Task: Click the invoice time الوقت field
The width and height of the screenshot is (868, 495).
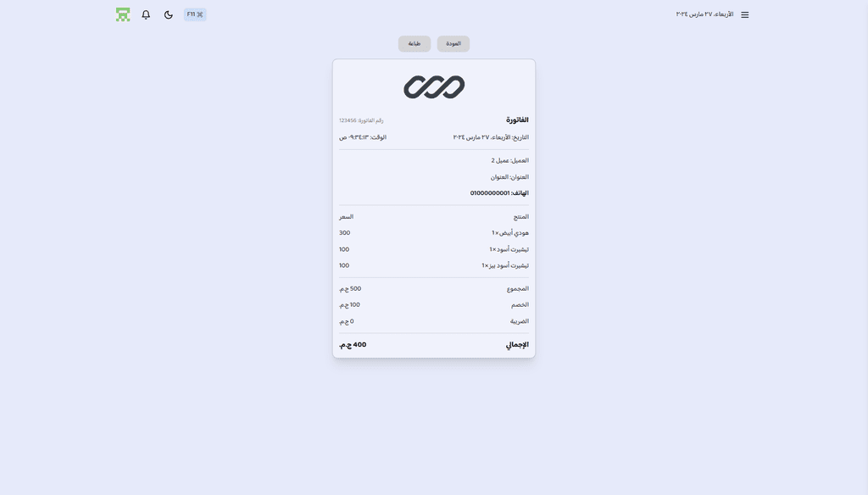Action: pyautogui.click(x=363, y=137)
